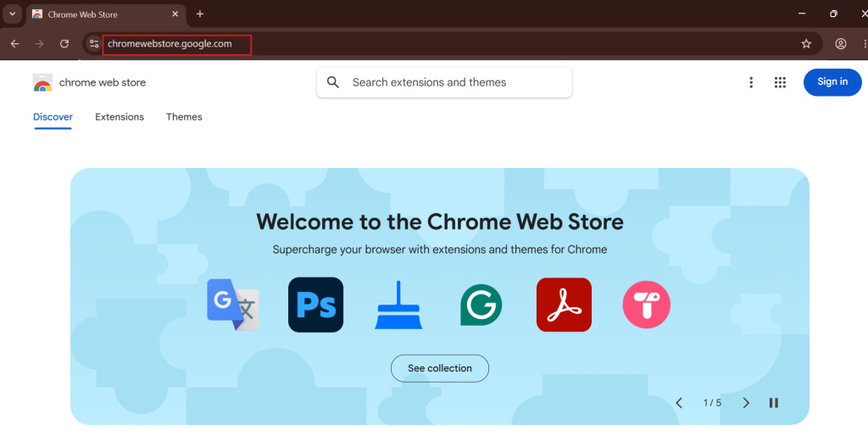The height and width of the screenshot is (448, 868).
Task: Select the Chrome Web Store browser tab
Action: [x=105, y=15]
